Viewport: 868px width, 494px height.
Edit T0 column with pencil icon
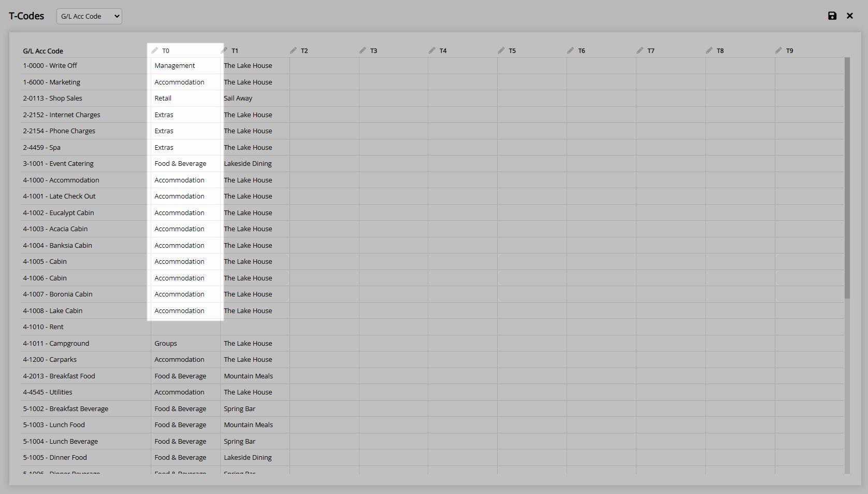(155, 50)
